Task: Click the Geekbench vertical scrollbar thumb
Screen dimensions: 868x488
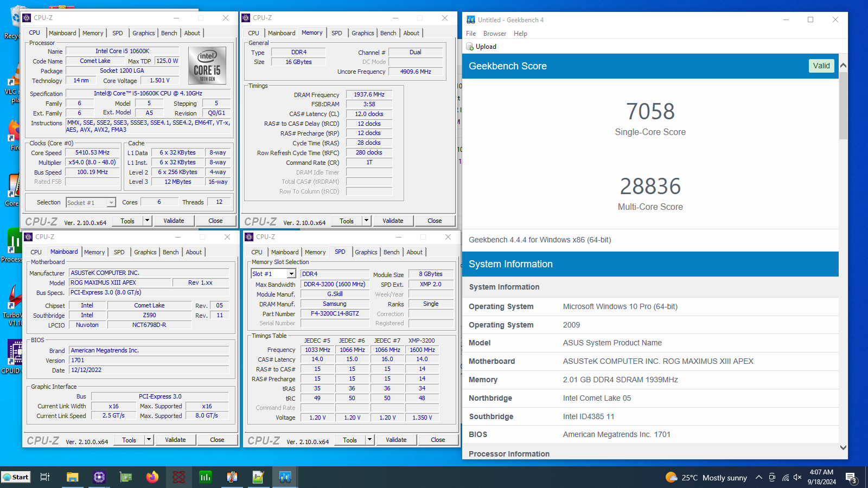Action: (843, 106)
